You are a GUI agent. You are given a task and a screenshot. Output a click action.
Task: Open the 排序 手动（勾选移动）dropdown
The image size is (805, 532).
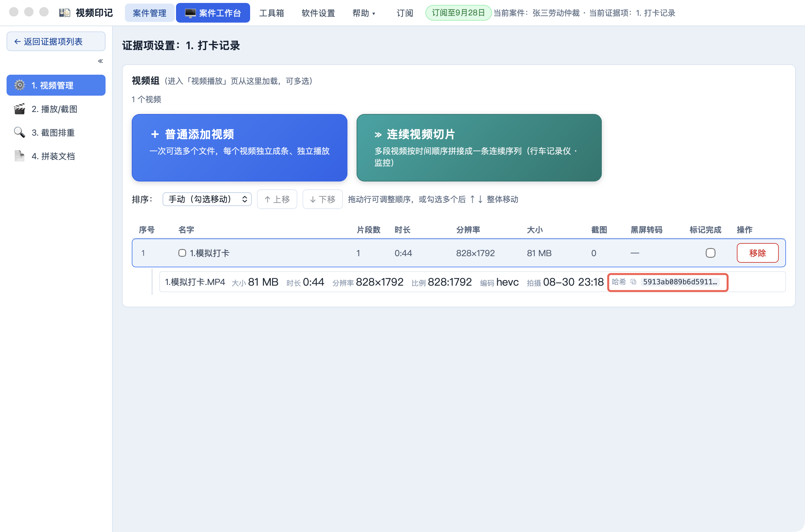tap(207, 199)
